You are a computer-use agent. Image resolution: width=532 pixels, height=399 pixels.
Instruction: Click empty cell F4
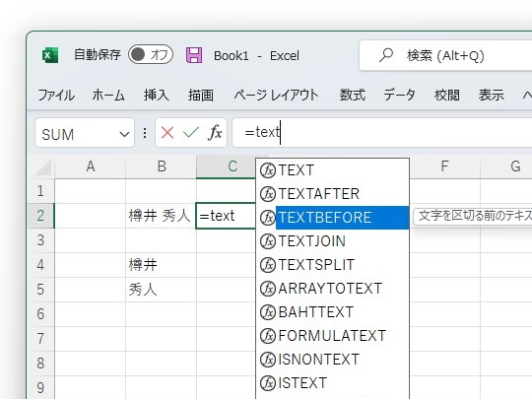pyautogui.click(x=444, y=265)
